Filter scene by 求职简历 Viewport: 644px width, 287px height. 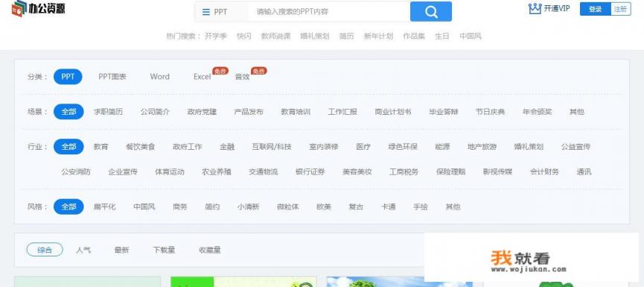pyautogui.click(x=108, y=111)
